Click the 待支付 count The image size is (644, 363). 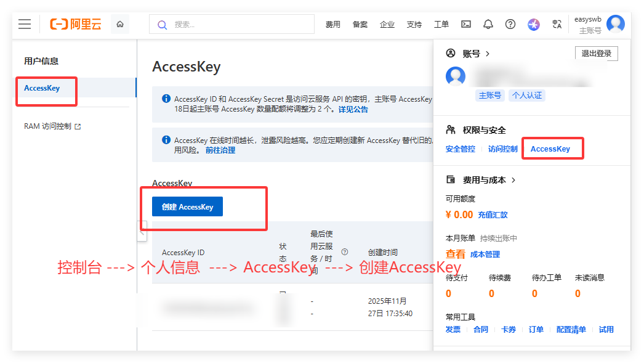pos(448,293)
